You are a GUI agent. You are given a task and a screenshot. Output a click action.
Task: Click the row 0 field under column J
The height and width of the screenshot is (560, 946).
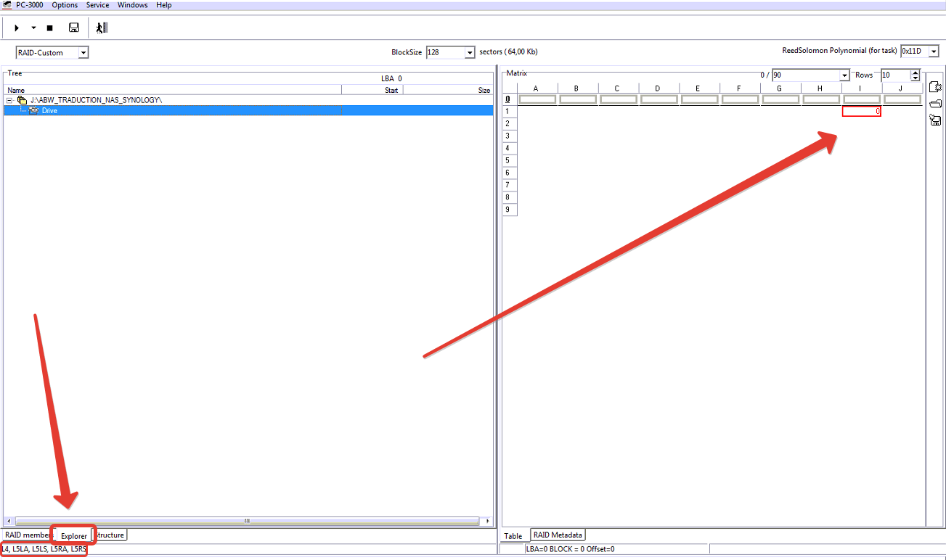pyautogui.click(x=902, y=99)
